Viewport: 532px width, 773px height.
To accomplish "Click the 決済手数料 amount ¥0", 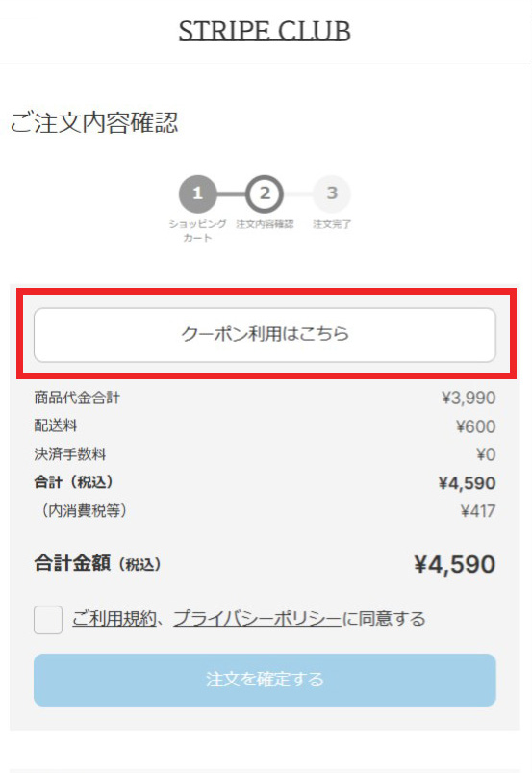I will pos(486,454).
